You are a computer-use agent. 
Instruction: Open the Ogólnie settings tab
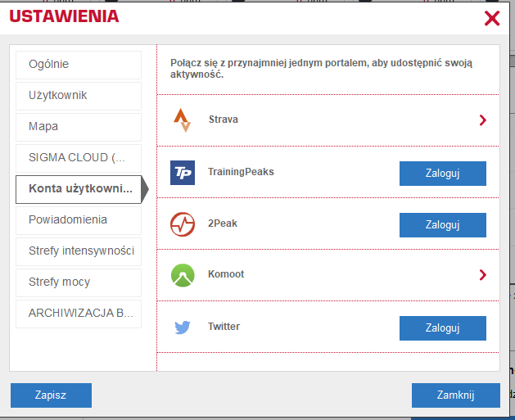point(79,65)
